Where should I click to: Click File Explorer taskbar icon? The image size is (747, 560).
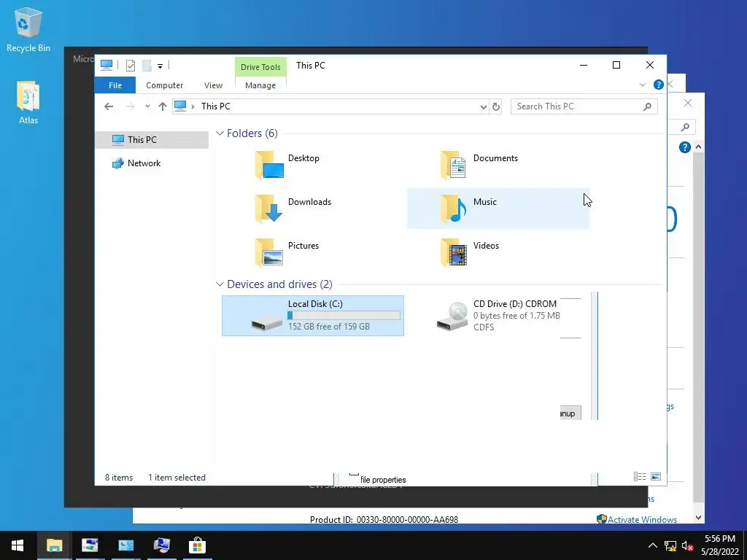coord(54,545)
